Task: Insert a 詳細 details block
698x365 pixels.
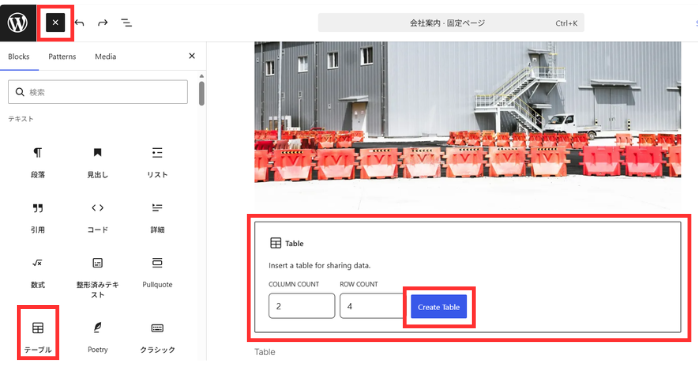Action: [x=157, y=218]
